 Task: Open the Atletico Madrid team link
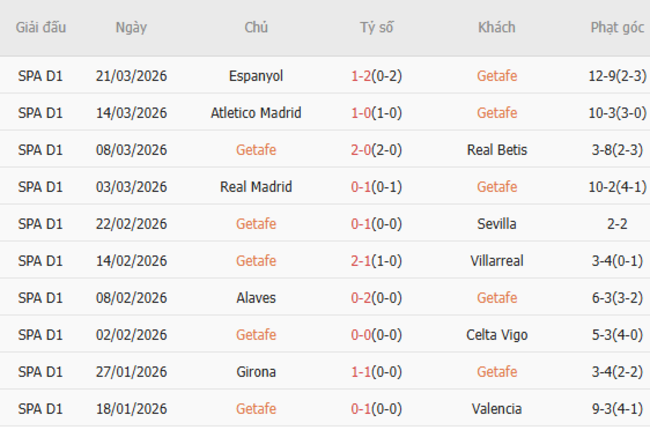pos(256,113)
